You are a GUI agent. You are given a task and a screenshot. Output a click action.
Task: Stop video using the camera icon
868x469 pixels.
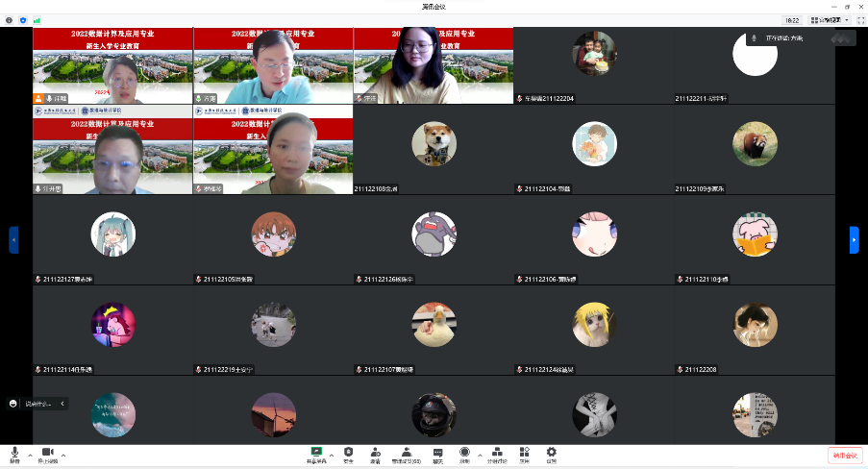47,453
